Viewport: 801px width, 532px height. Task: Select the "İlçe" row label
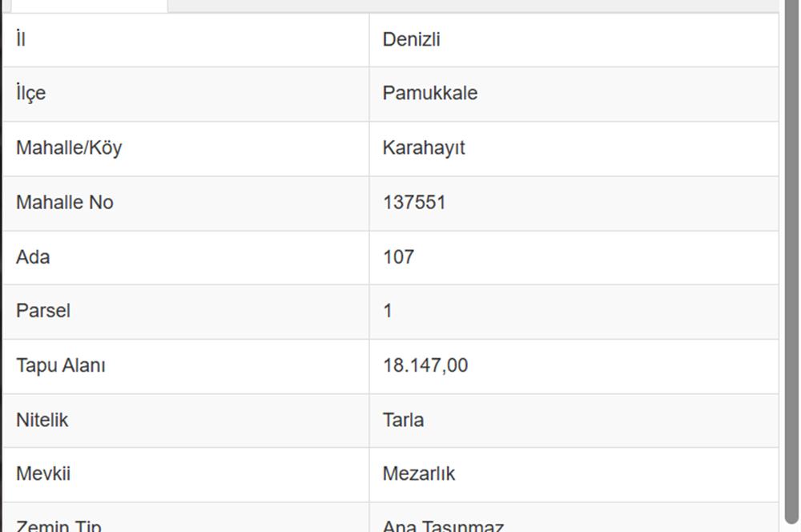click(x=31, y=93)
